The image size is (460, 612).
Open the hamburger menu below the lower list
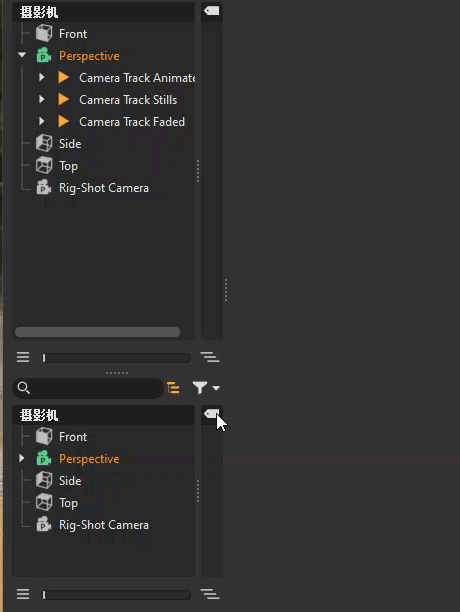23,594
